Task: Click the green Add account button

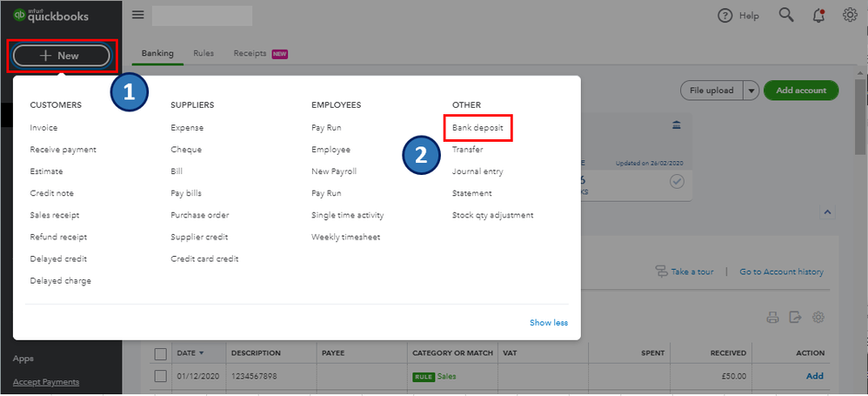Action: click(800, 91)
